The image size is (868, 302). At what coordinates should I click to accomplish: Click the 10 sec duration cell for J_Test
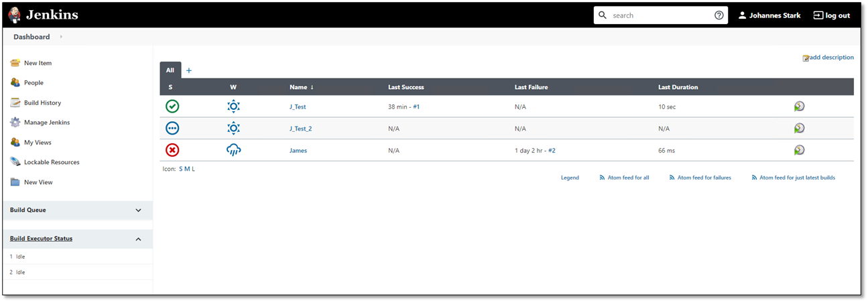pos(667,106)
